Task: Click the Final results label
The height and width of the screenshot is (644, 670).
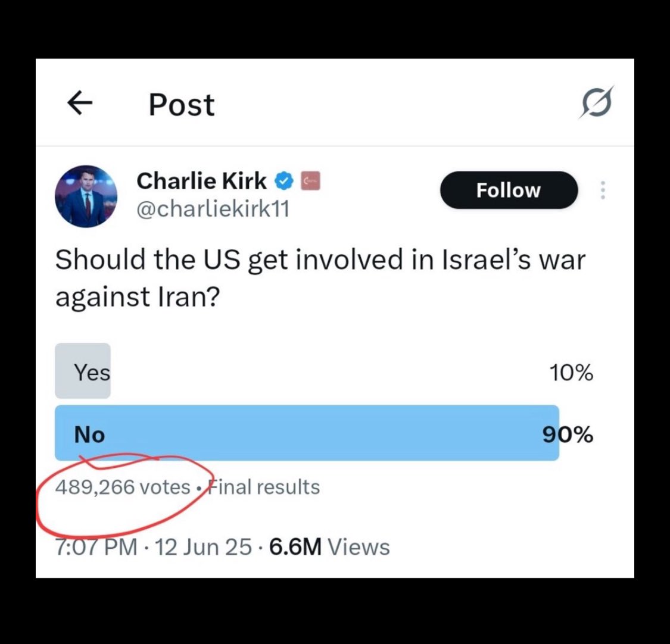Action: click(x=262, y=487)
